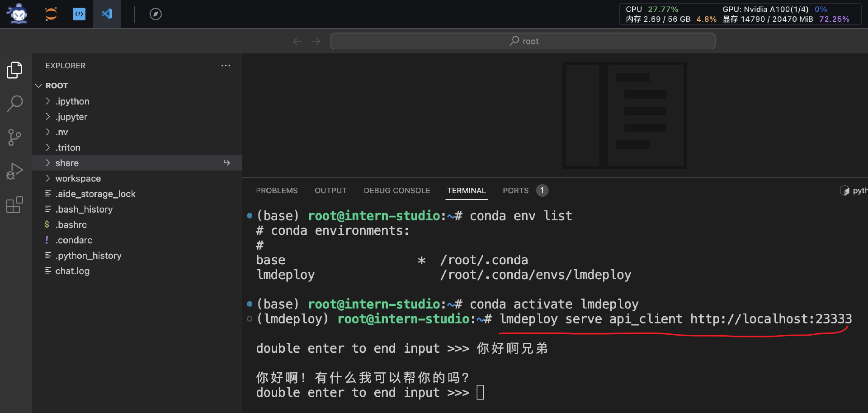The height and width of the screenshot is (413, 868).
Task: Click the orange Jupyter-style icon in the taskbar
Action: [x=50, y=14]
